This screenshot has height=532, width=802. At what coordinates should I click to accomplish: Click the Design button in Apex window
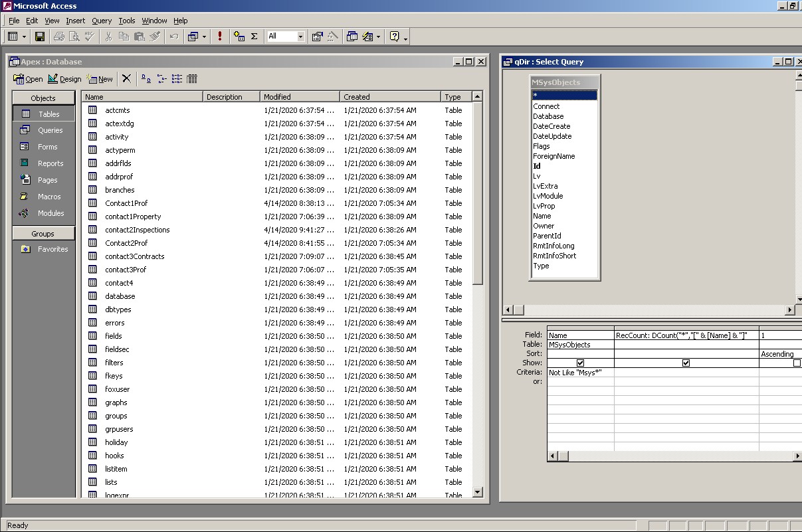64,79
